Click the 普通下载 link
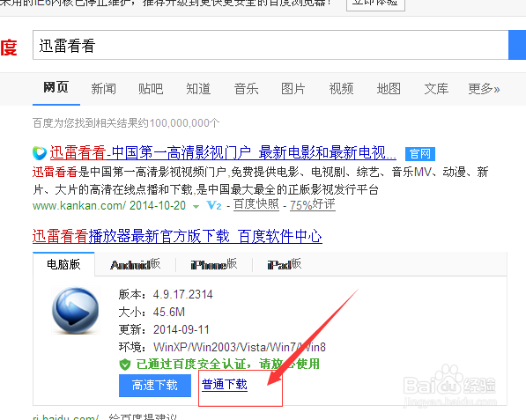 pyautogui.click(x=225, y=385)
